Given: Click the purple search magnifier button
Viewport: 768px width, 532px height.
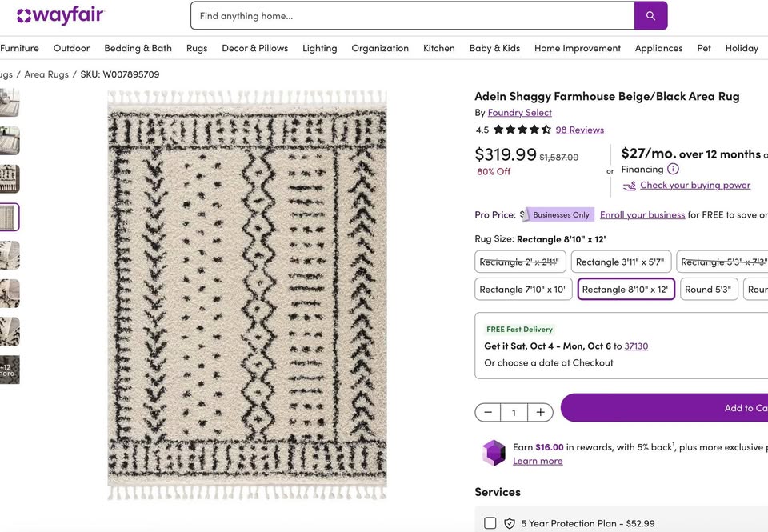Looking at the screenshot, I should pyautogui.click(x=650, y=16).
